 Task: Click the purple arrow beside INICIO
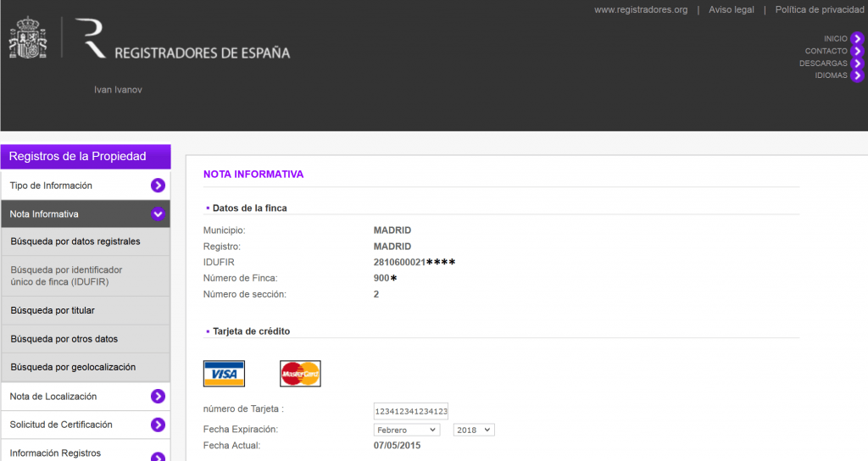click(x=857, y=39)
